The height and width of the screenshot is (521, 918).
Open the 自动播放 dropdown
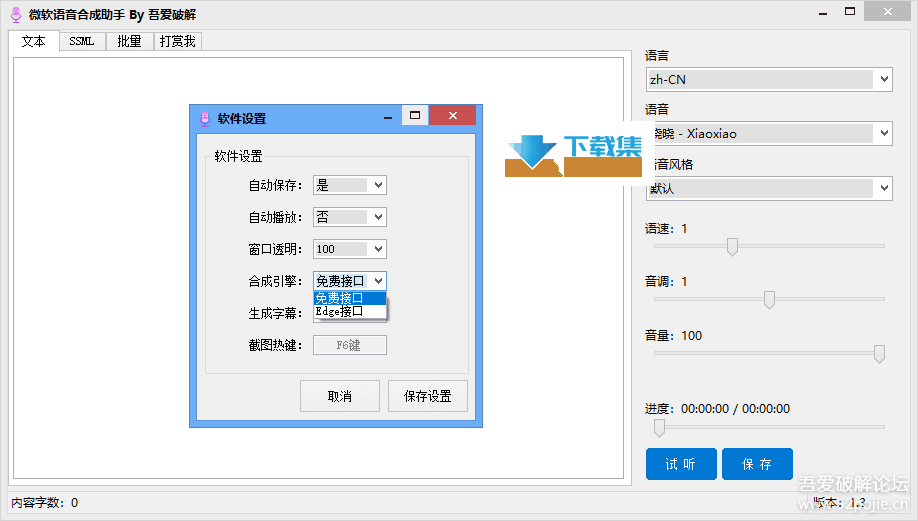[350, 217]
